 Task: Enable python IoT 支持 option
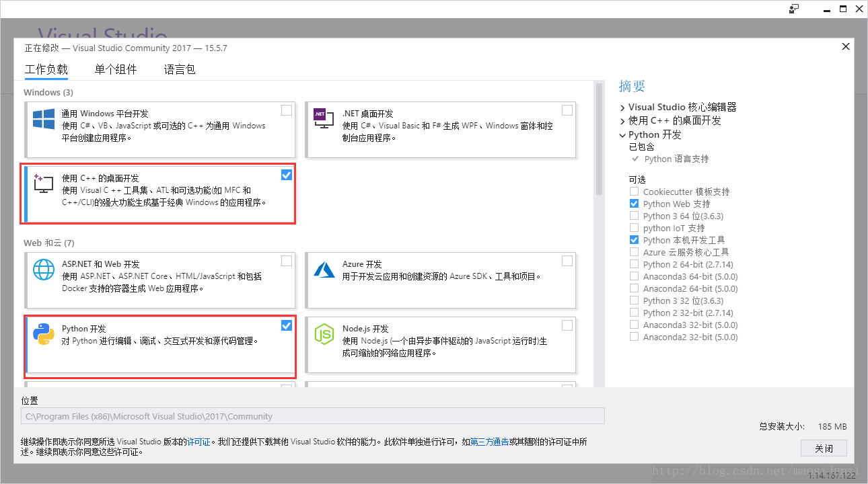634,228
